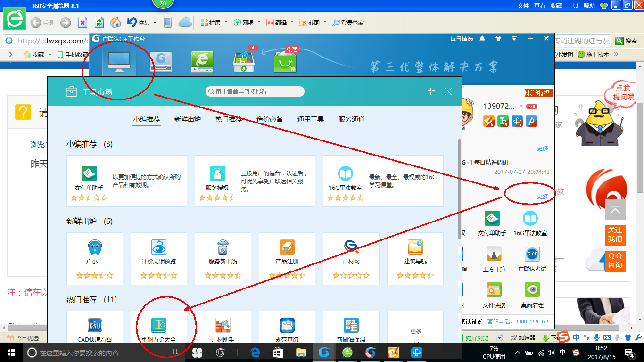Click the browser home button
644x362 pixels.
116,23
